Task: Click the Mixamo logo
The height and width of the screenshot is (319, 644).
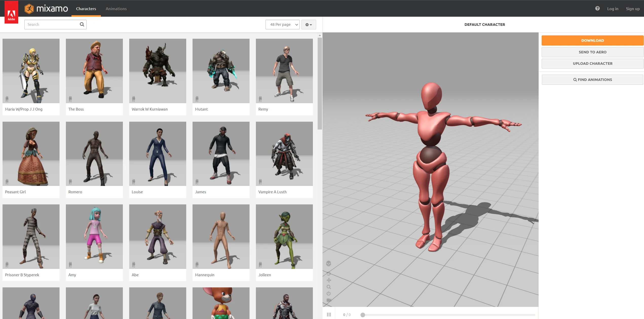Action: tap(46, 9)
